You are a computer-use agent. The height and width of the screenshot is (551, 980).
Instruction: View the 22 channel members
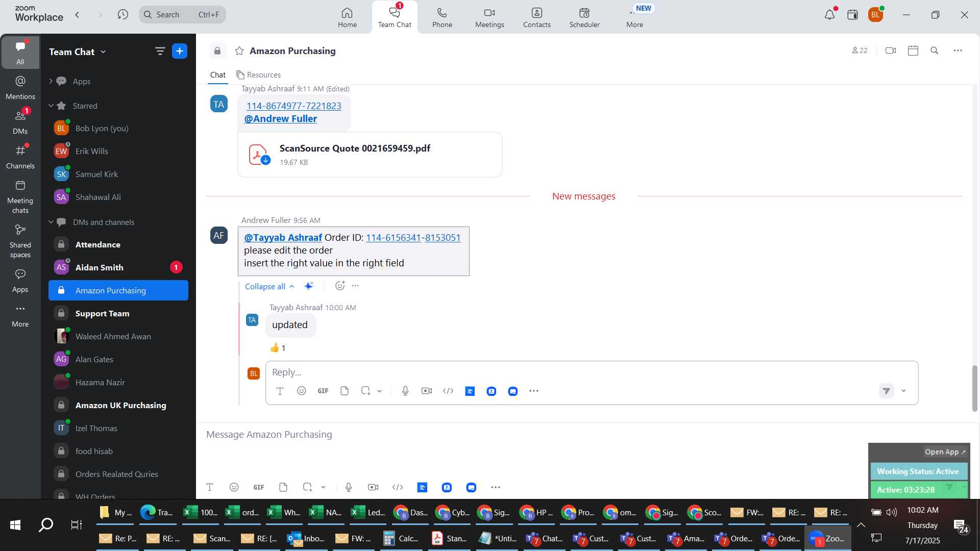(860, 51)
